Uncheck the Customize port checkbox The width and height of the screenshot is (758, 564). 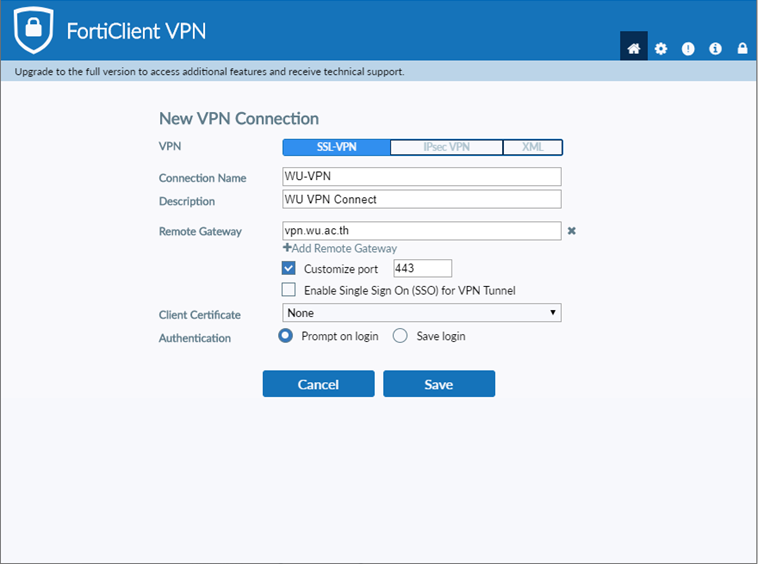pyautogui.click(x=289, y=269)
